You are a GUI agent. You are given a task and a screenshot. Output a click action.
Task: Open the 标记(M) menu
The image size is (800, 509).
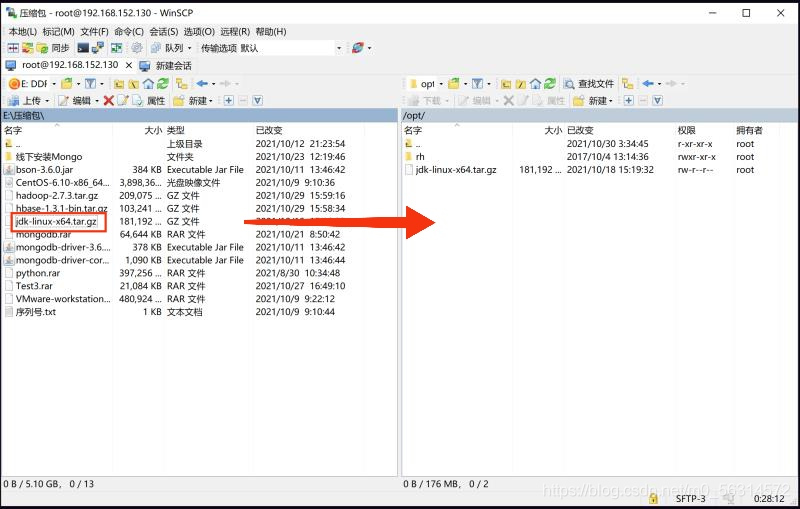[x=58, y=32]
